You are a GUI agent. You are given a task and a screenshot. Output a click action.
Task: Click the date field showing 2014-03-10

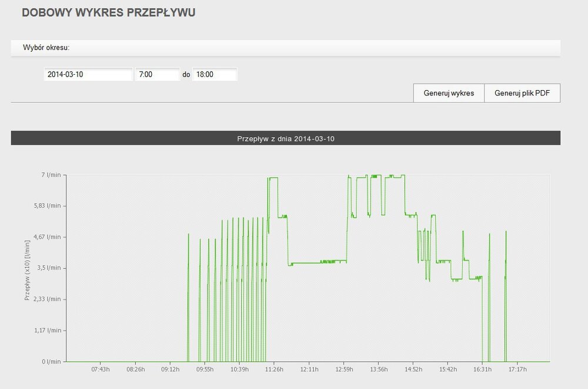coord(88,75)
